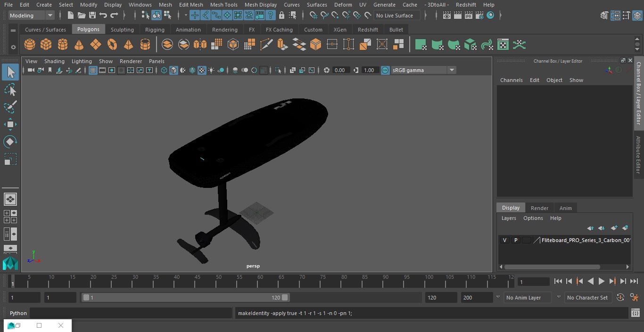The height and width of the screenshot is (332, 644).
Task: Open the viewport Shading menu
Action: click(54, 61)
